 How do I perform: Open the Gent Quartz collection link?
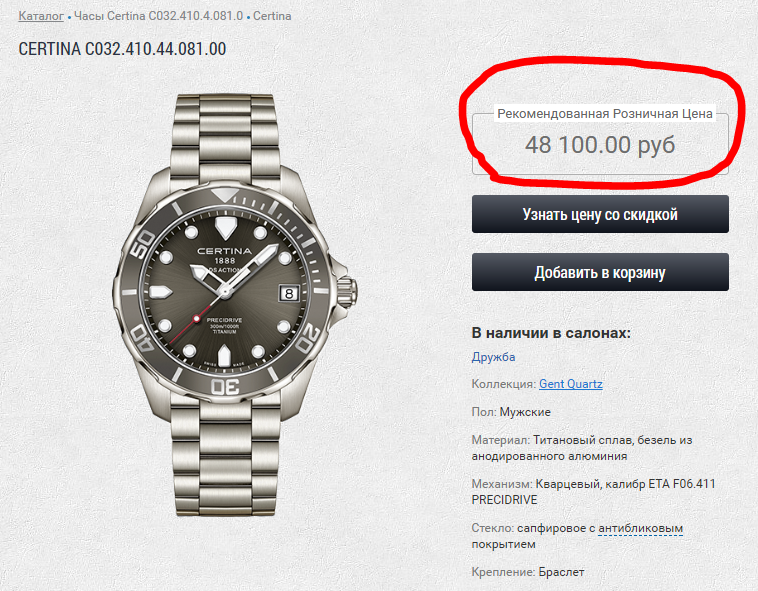pyautogui.click(x=570, y=384)
